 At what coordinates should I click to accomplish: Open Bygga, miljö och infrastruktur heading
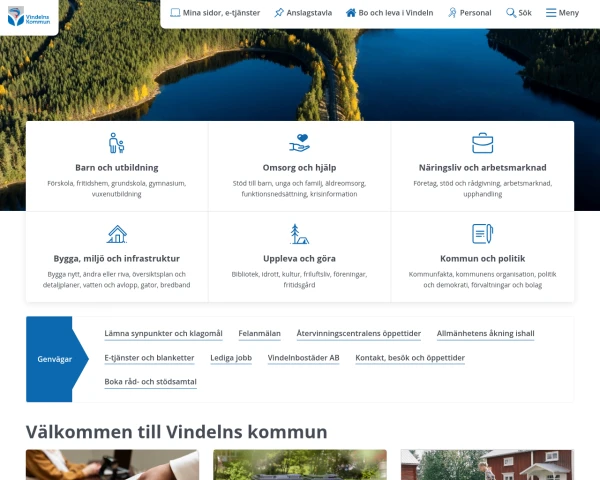point(117,259)
